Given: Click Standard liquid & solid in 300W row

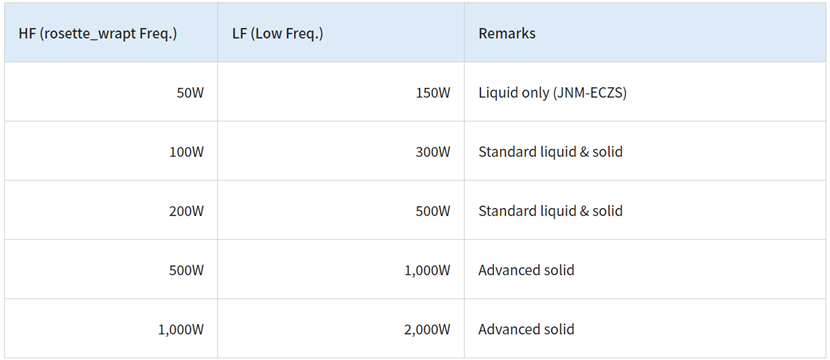Looking at the screenshot, I should (x=551, y=152).
